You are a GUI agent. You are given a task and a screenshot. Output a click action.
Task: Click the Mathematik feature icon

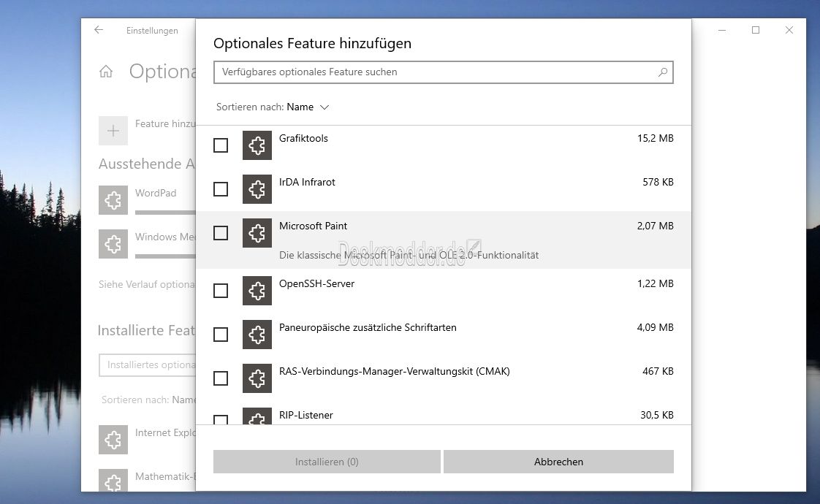(113, 481)
